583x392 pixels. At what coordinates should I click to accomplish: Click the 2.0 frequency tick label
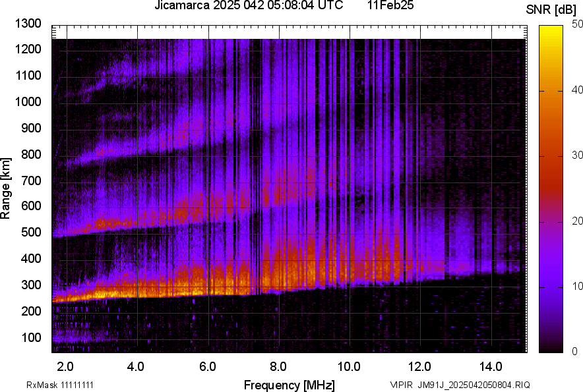66,366
